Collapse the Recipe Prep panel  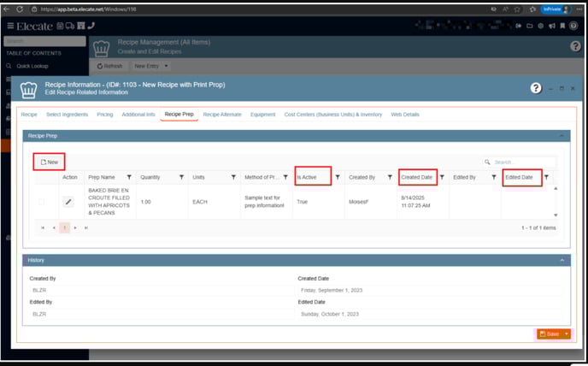pos(562,135)
